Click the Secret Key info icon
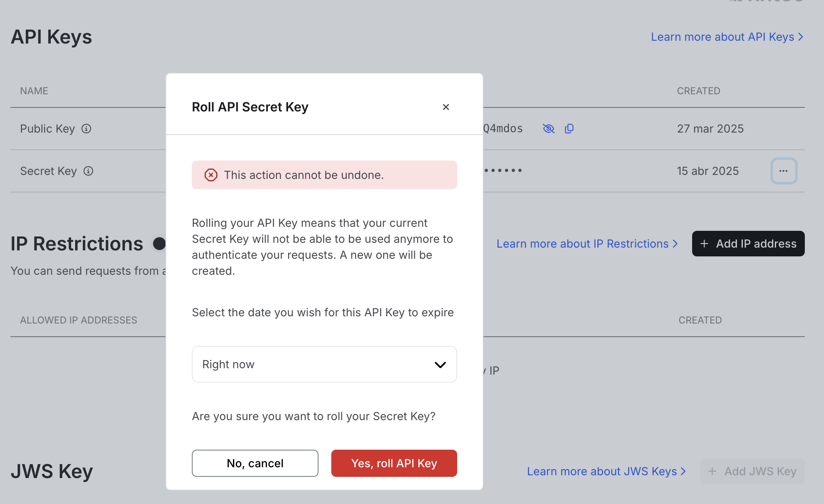This screenshot has height=504, width=824. click(88, 171)
